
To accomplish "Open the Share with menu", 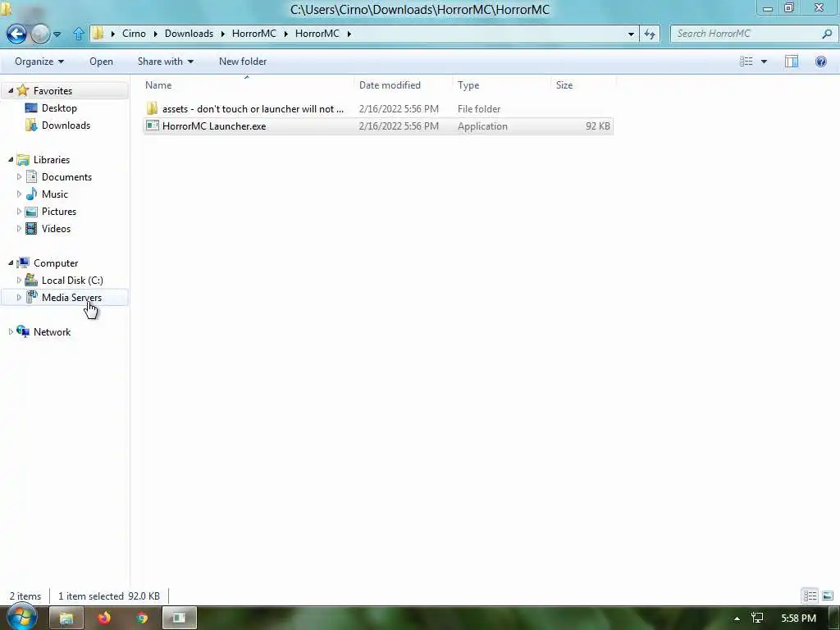I will pos(166,62).
